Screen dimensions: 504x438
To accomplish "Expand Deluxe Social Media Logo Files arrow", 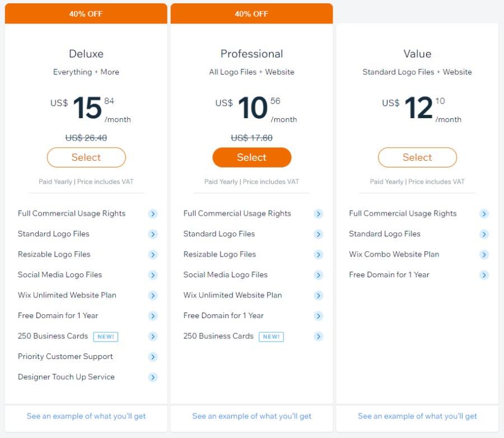I will [153, 275].
